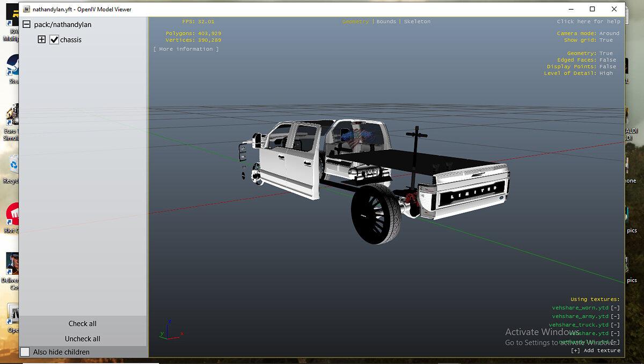644x364 pixels.
Task: Expand the chassis tree node
Action: coord(41,40)
